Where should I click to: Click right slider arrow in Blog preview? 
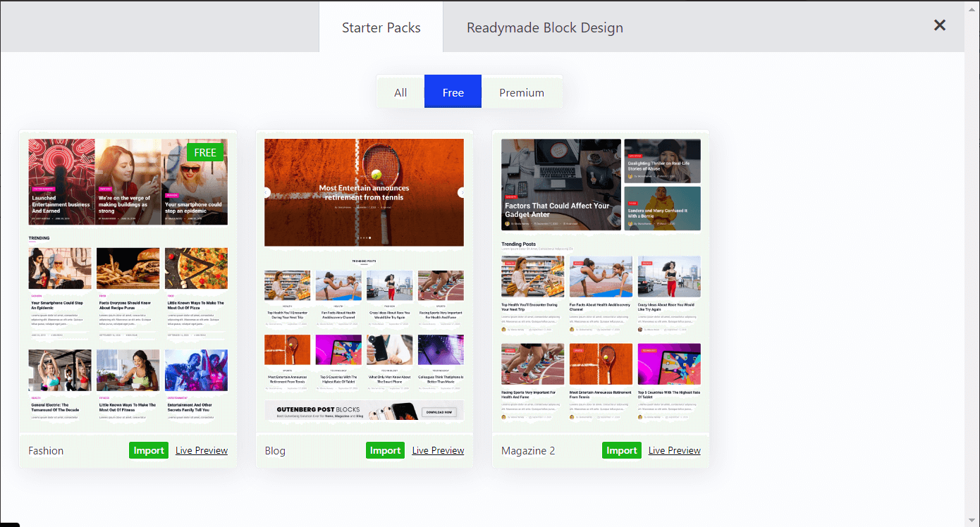(461, 192)
